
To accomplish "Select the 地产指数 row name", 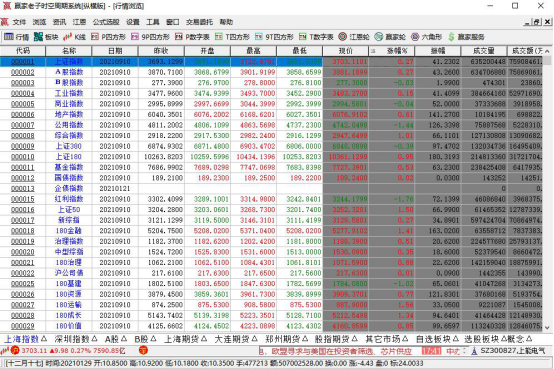I will pos(69,115).
